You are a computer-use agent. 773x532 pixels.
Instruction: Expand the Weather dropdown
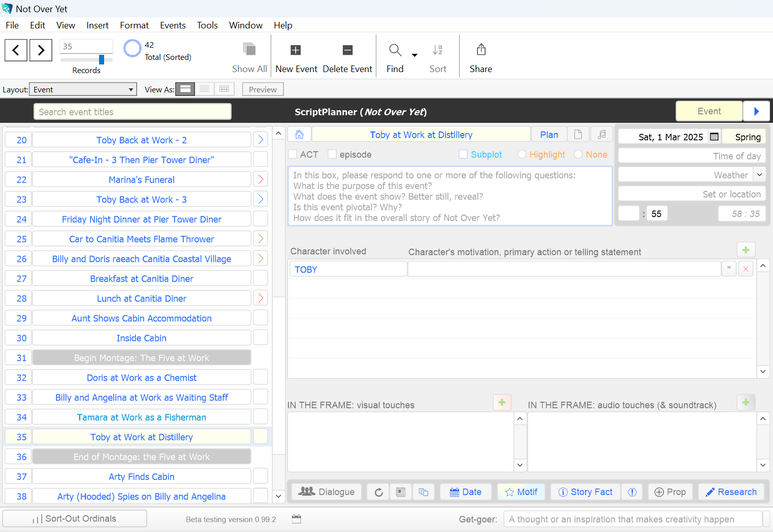pyautogui.click(x=760, y=174)
